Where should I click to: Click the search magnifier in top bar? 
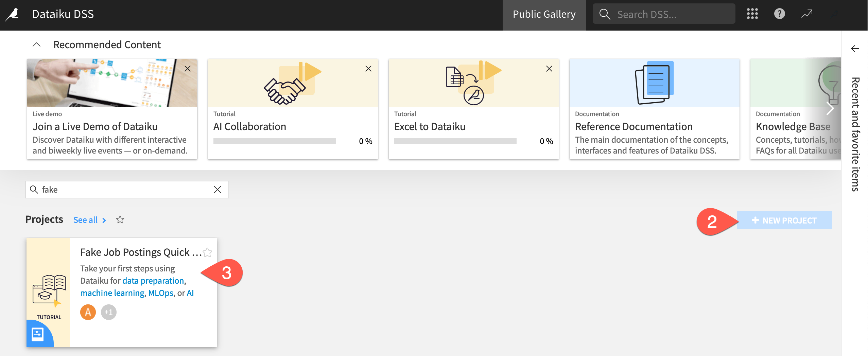604,14
